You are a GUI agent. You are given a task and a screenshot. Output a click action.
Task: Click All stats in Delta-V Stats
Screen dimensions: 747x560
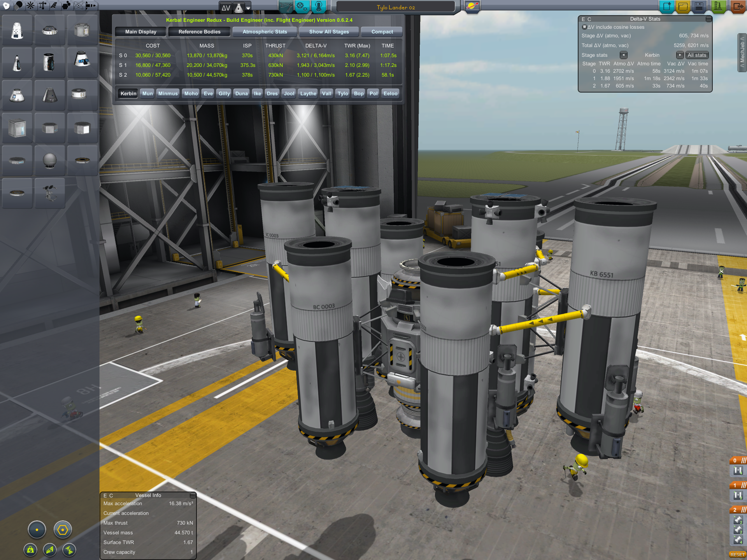[697, 55]
